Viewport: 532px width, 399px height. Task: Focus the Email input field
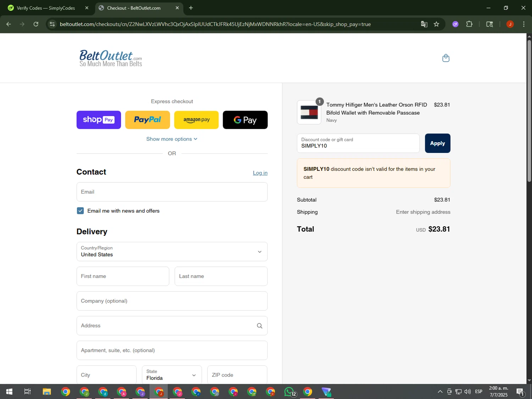(x=172, y=192)
